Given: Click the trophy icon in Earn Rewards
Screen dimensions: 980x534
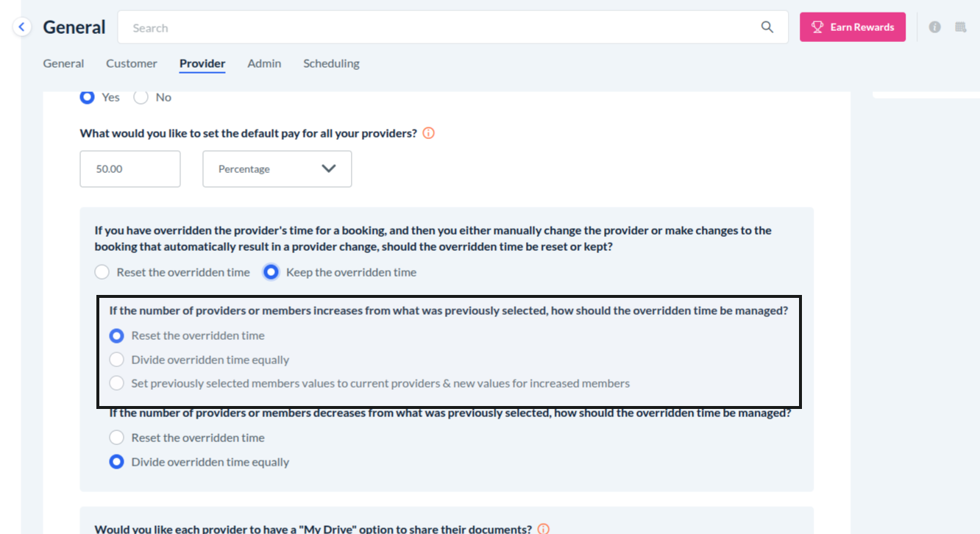Looking at the screenshot, I should pos(817,27).
